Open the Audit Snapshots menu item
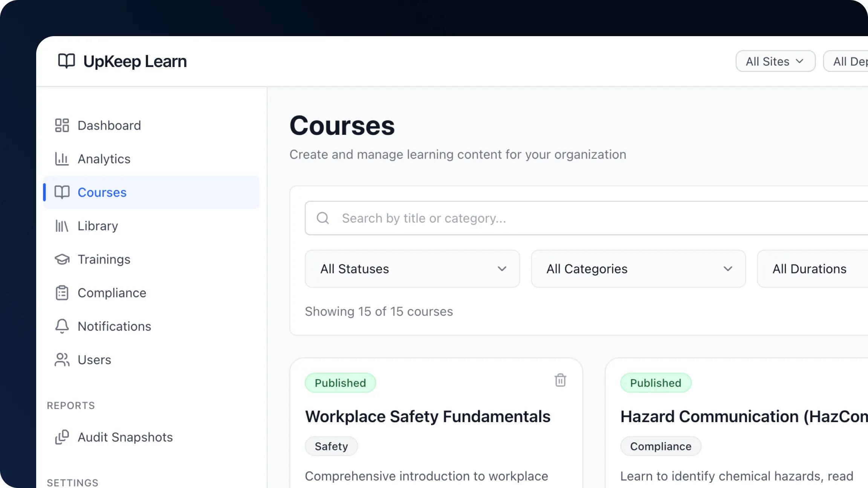The width and height of the screenshot is (868, 488). tap(125, 437)
